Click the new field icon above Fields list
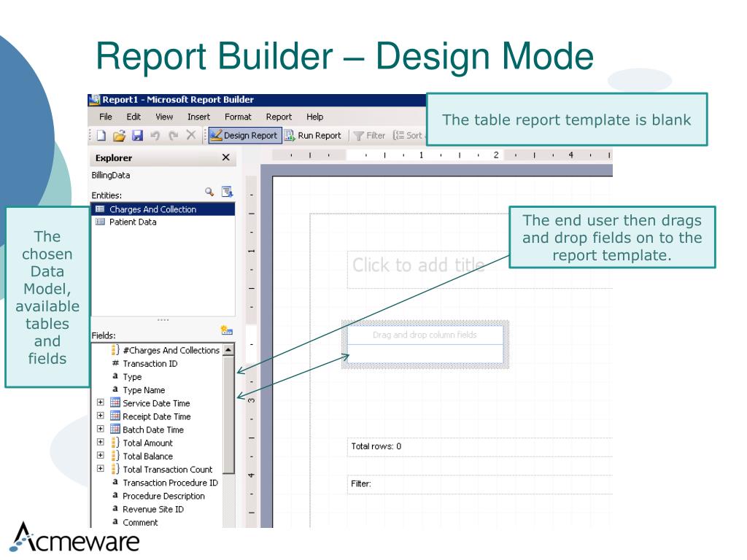The height and width of the screenshot is (560, 747). click(226, 330)
